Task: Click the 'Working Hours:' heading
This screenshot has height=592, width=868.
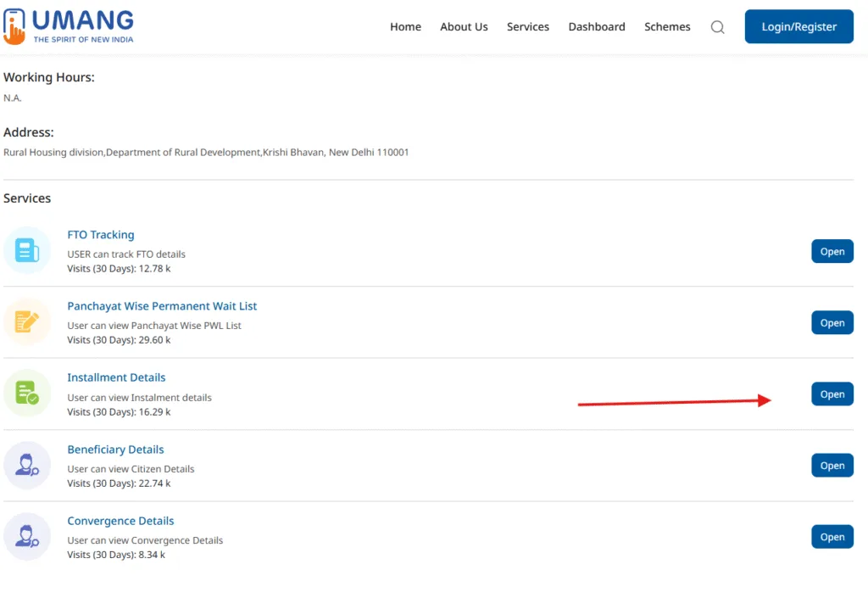Action: coord(48,77)
